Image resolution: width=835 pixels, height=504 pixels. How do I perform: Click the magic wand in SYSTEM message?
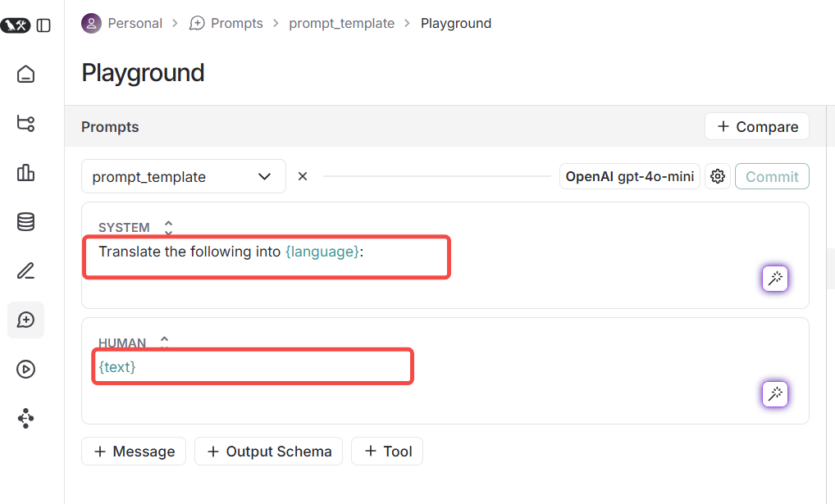pyautogui.click(x=774, y=279)
